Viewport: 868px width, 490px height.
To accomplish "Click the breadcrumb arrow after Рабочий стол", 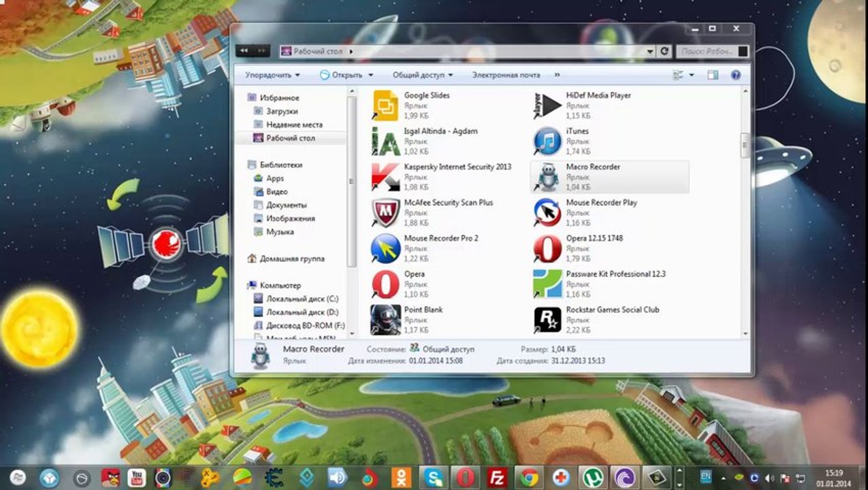I will pyautogui.click(x=351, y=51).
